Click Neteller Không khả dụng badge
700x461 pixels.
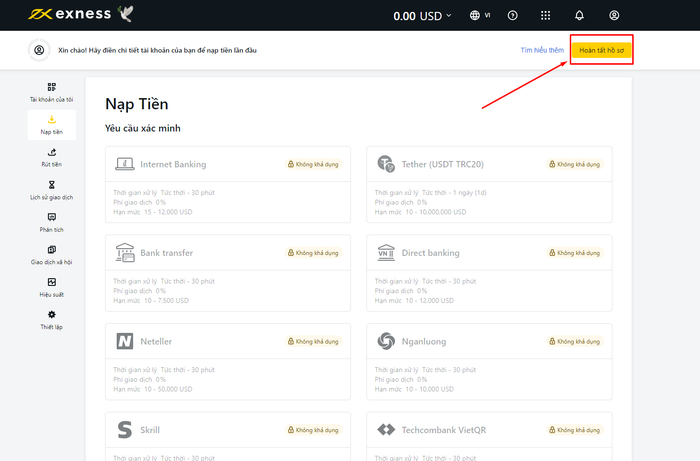click(313, 341)
